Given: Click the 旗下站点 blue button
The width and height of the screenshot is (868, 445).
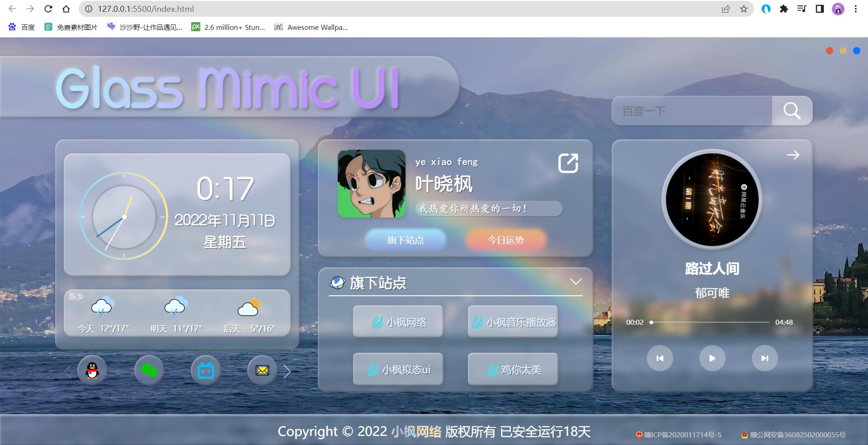Looking at the screenshot, I should [x=406, y=240].
